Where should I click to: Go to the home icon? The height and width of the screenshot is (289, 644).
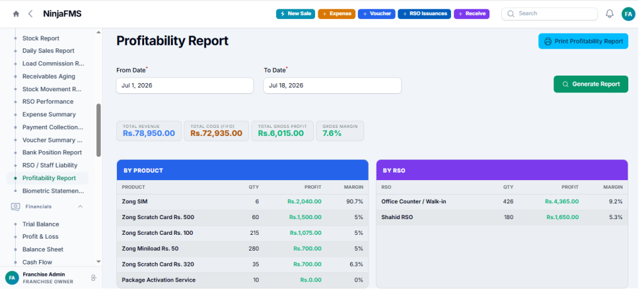[x=16, y=14]
